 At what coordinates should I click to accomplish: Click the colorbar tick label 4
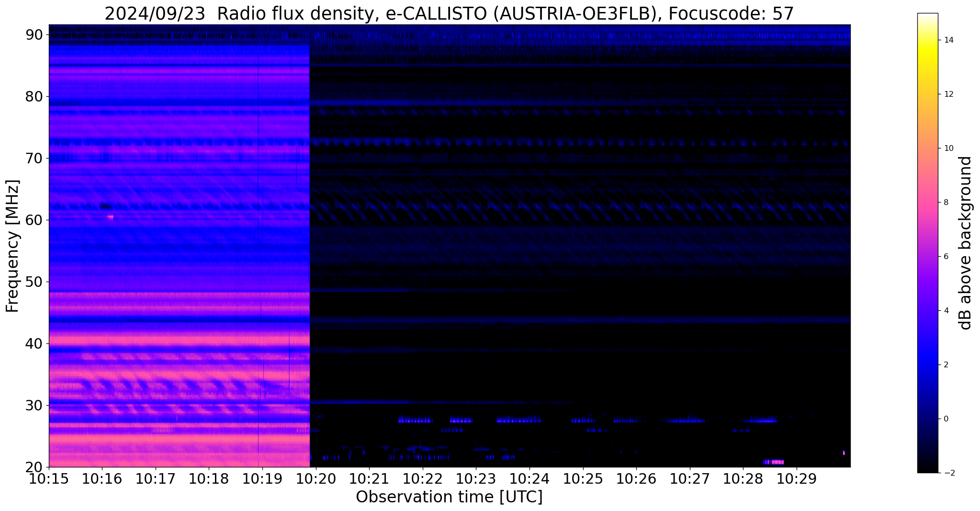[x=946, y=311]
